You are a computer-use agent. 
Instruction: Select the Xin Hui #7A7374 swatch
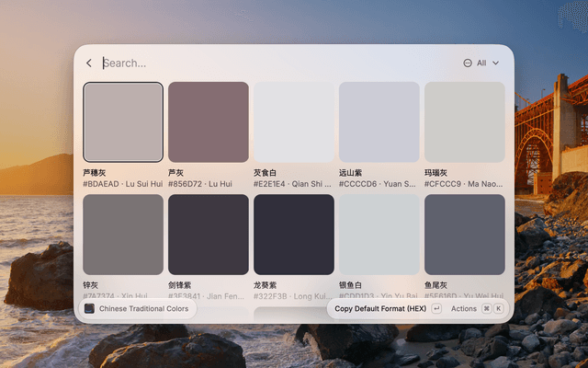click(123, 235)
